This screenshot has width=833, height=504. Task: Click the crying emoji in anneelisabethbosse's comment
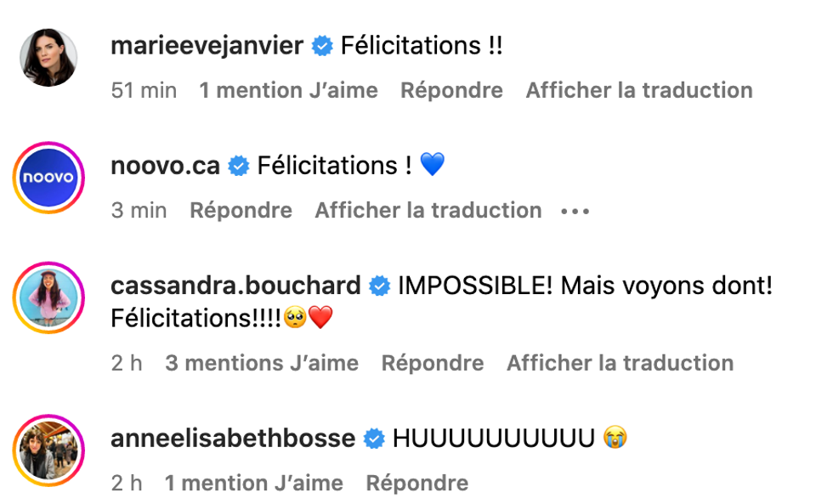(616, 439)
